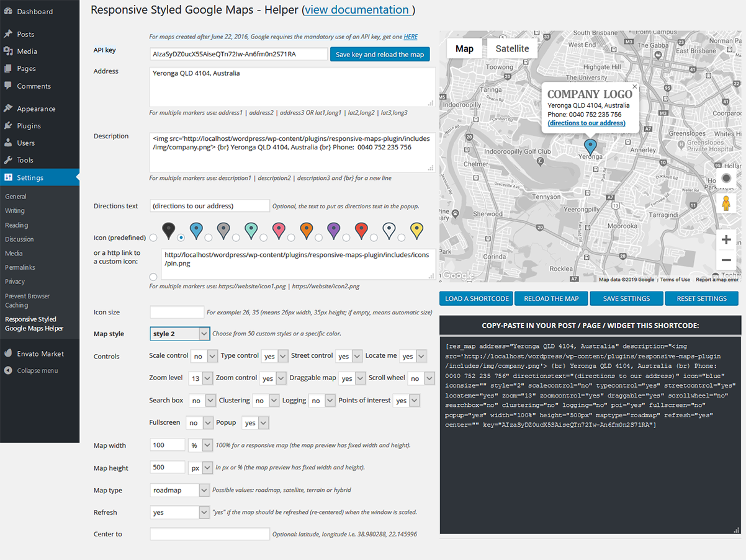Click the Plugins plug icon
Image resolution: width=746 pixels, height=560 pixels.
coord(8,125)
